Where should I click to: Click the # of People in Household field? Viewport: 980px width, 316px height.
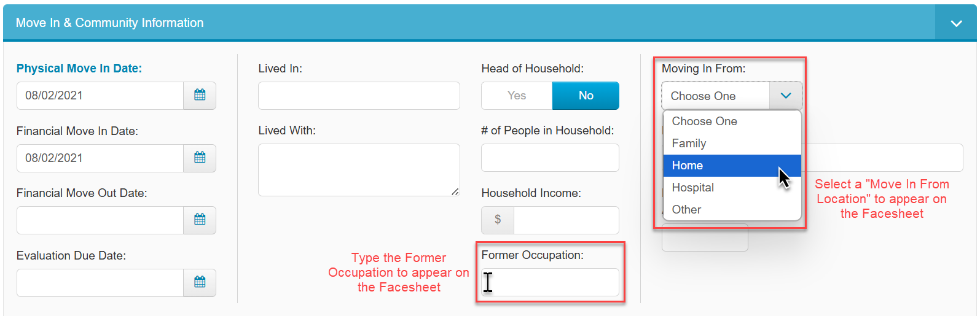tap(550, 158)
